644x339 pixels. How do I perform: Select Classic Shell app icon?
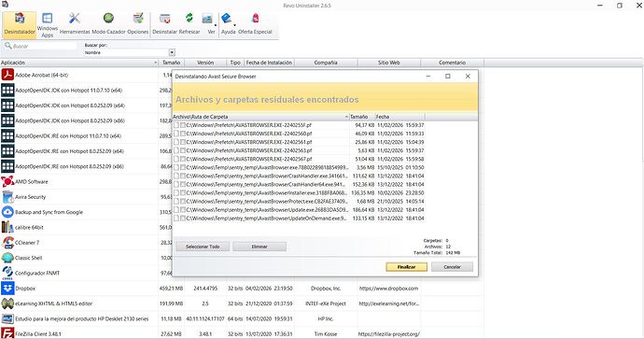click(x=7, y=258)
